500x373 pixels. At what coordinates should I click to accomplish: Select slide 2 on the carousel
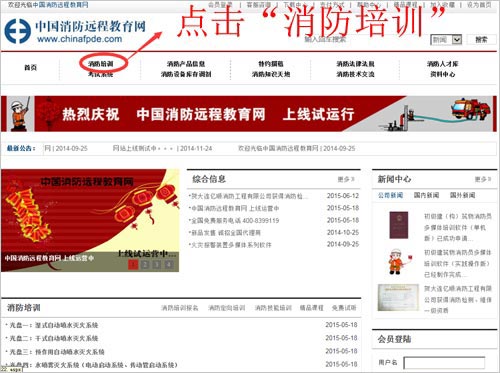coord(145,265)
